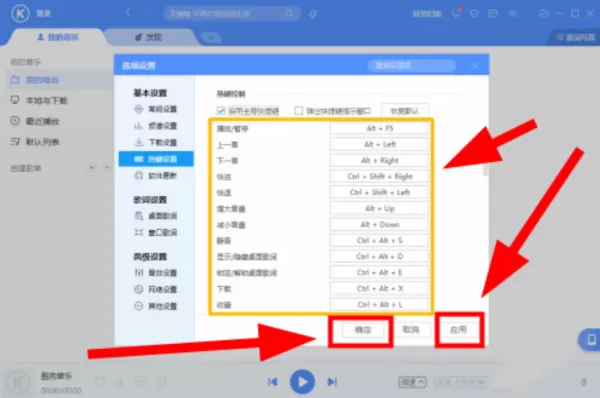Click the settings search field in dialog header
Viewport: 600px width, 398px height.
pos(412,65)
